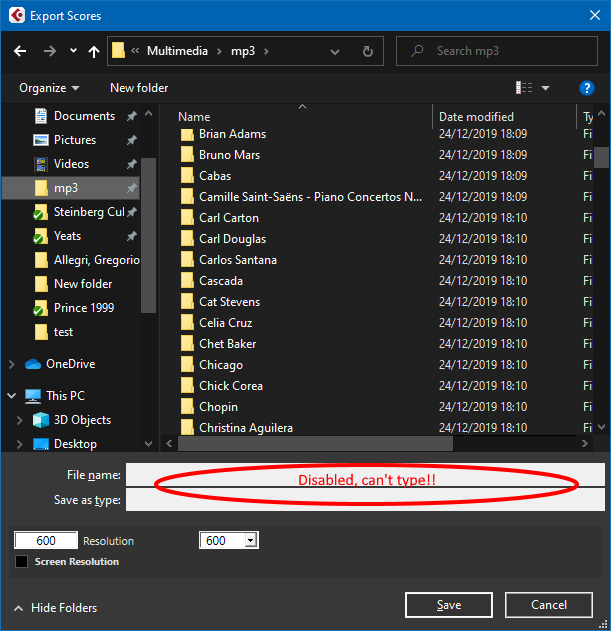Open the view options dropdown arrow
611x631 pixels.
coord(545,88)
